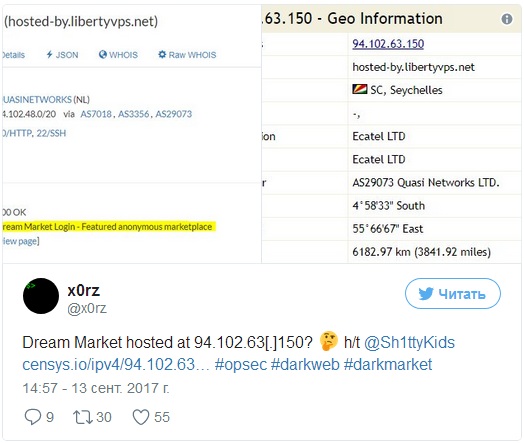Click the thinking face emoji
The image size is (524, 443).
click(328, 341)
